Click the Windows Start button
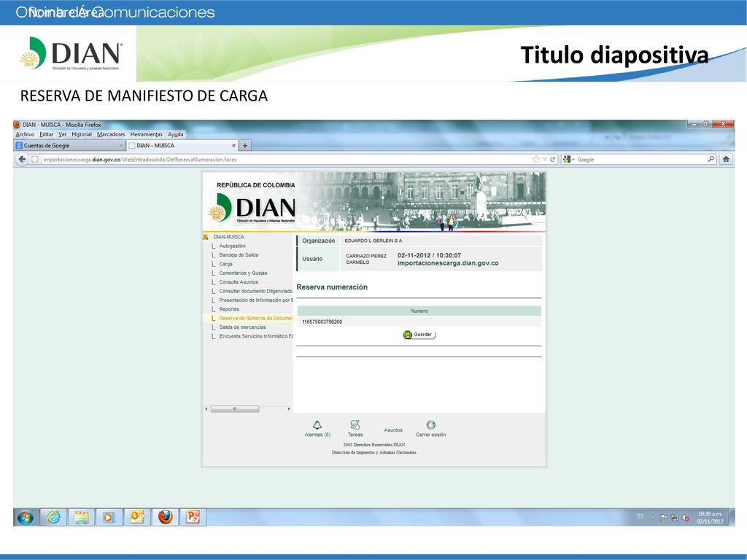Image resolution: width=747 pixels, height=560 pixels. coord(26,517)
